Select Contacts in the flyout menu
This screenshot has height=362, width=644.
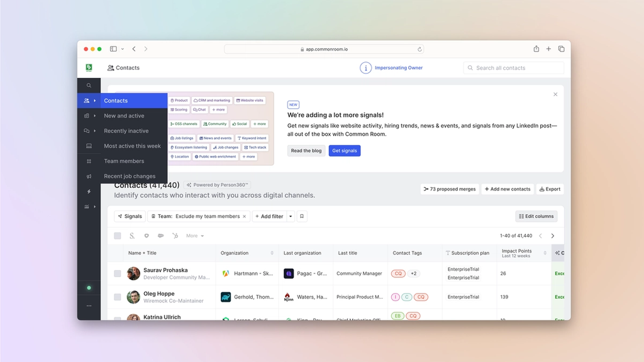(134, 101)
